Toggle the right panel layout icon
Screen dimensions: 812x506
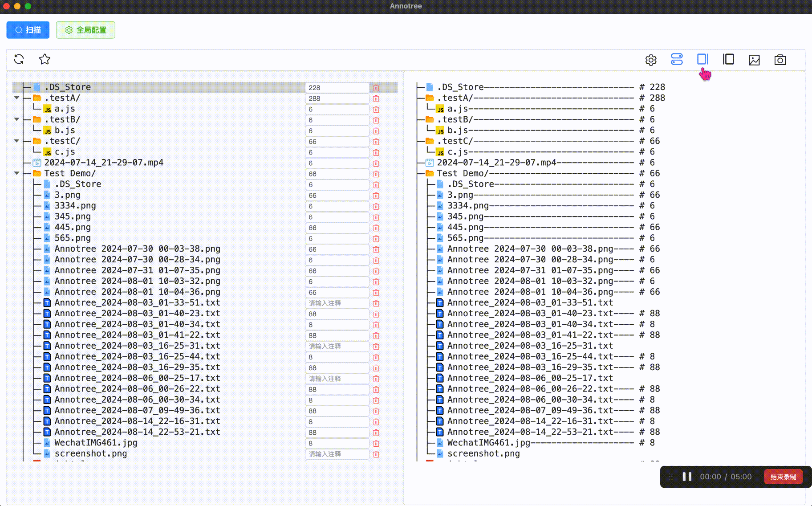click(702, 59)
